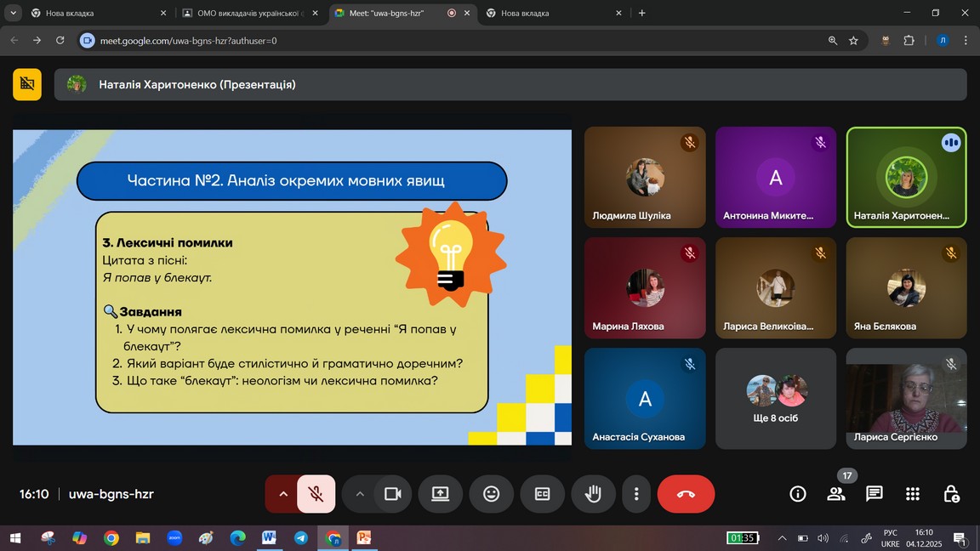Click the Ще 8 осіб tile
Image resolution: width=980 pixels, height=551 pixels.
pos(775,399)
